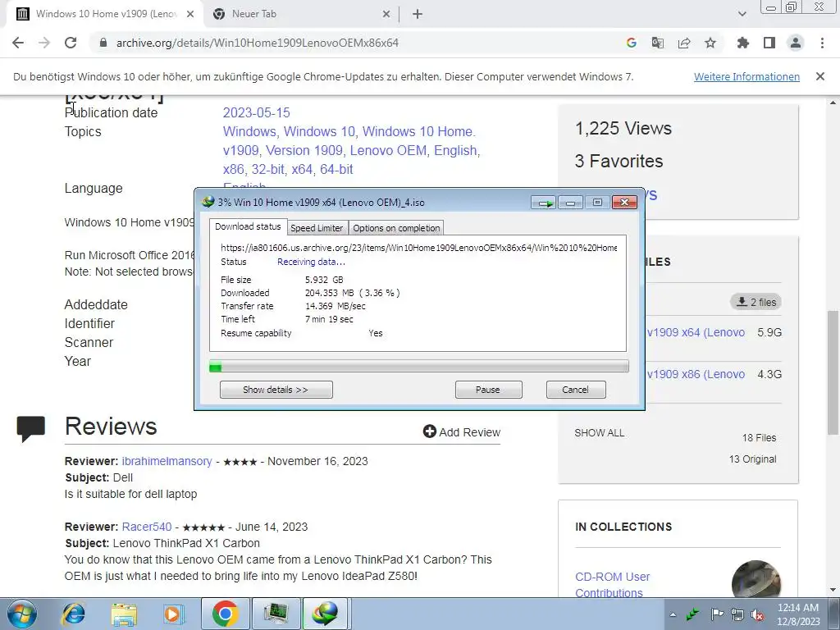Click the muted volume tray icon
Image resolution: width=840 pixels, height=630 pixels.
click(757, 614)
